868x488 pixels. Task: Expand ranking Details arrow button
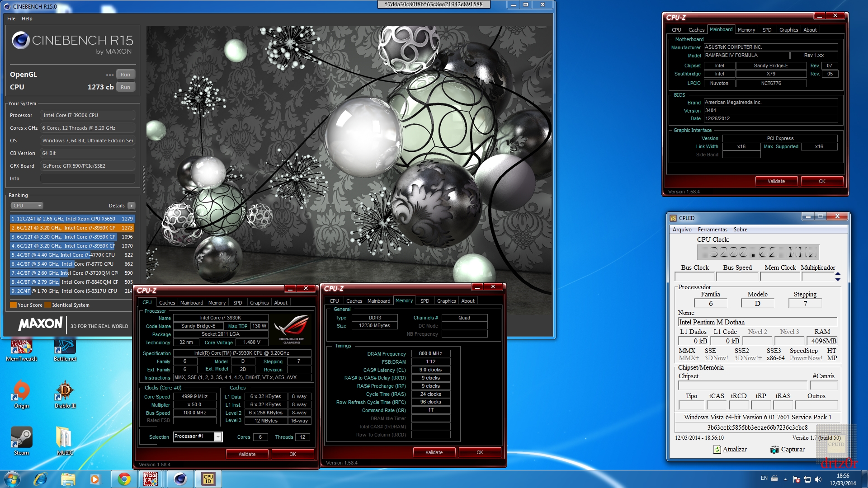[132, 206]
